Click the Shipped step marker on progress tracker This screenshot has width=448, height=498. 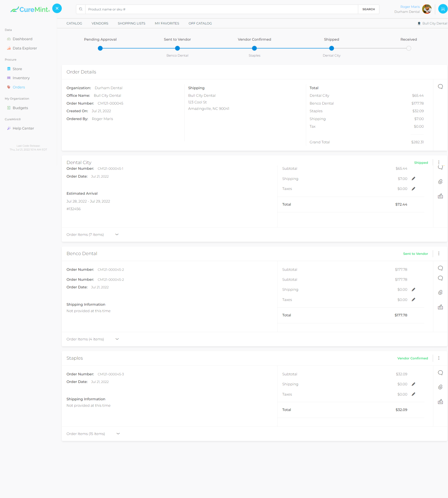click(x=331, y=48)
